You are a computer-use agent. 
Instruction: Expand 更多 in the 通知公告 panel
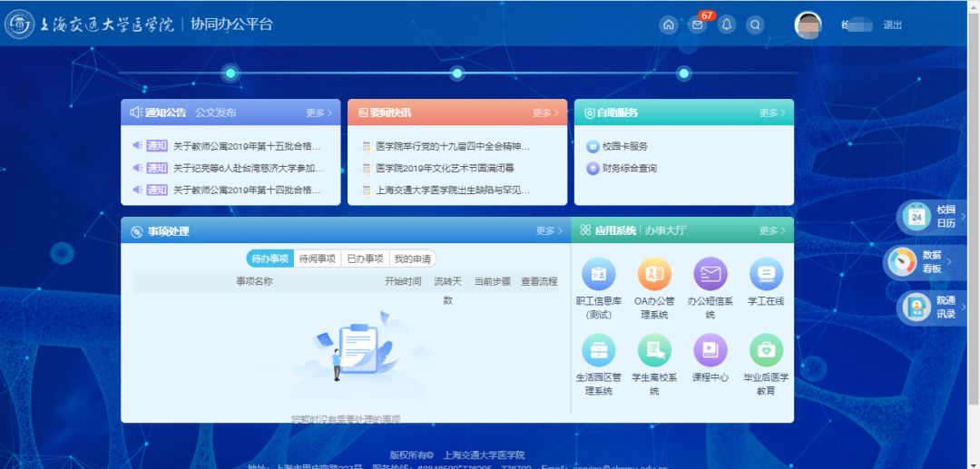pyautogui.click(x=318, y=113)
